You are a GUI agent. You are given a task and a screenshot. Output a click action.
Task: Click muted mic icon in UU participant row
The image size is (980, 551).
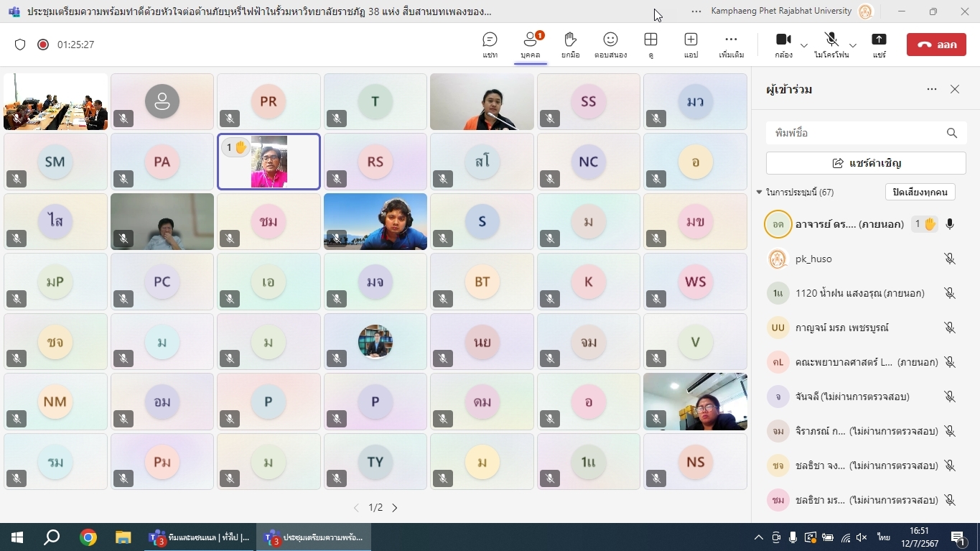click(950, 328)
